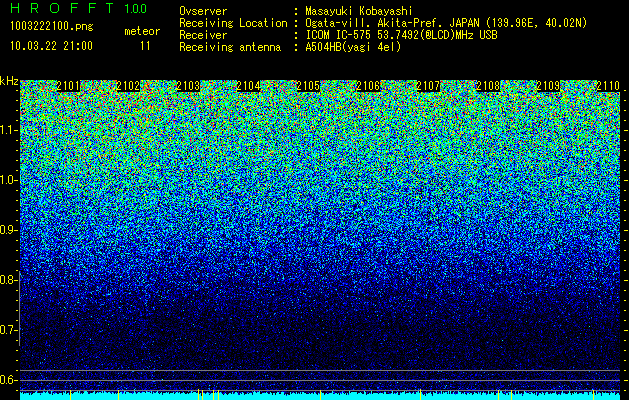Click the 2105 time label
The image size is (629, 400).
pos(308,86)
